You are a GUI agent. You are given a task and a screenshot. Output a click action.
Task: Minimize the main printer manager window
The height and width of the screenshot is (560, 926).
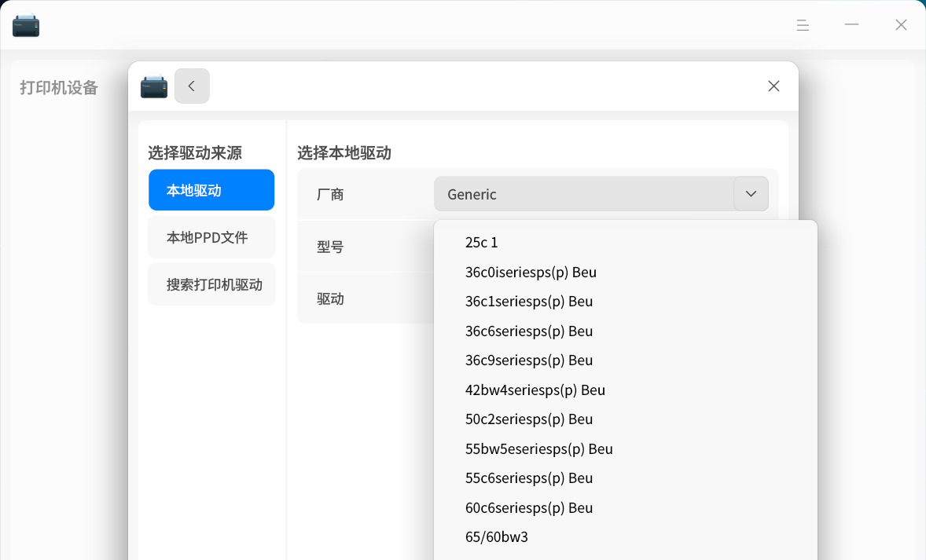[851, 25]
